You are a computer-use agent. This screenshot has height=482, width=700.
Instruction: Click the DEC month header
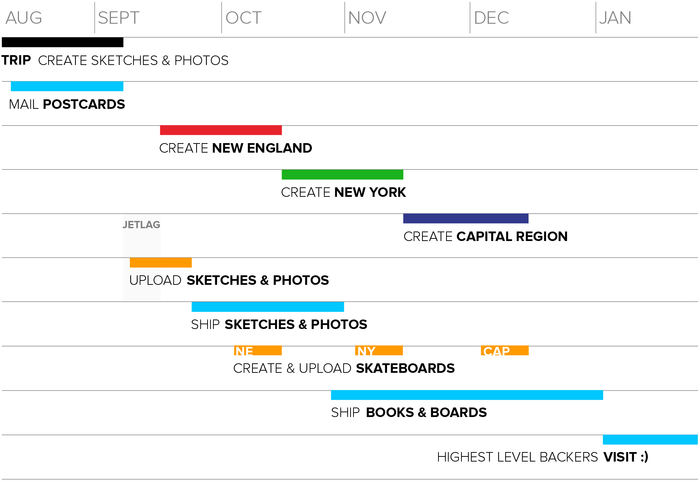click(x=491, y=18)
